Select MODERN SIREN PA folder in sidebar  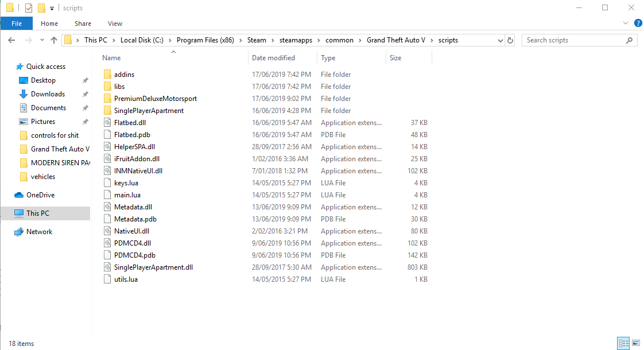pos(60,163)
